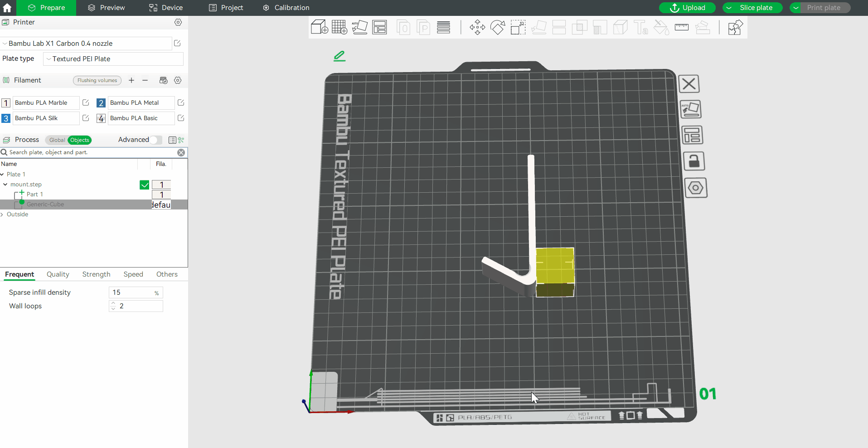The image size is (868, 448).
Task: Select the Move tool
Action: [477, 27]
